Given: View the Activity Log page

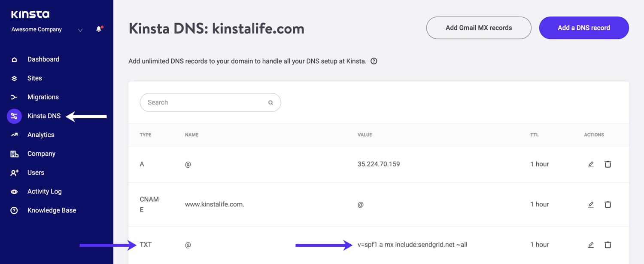Looking at the screenshot, I should tap(45, 192).
